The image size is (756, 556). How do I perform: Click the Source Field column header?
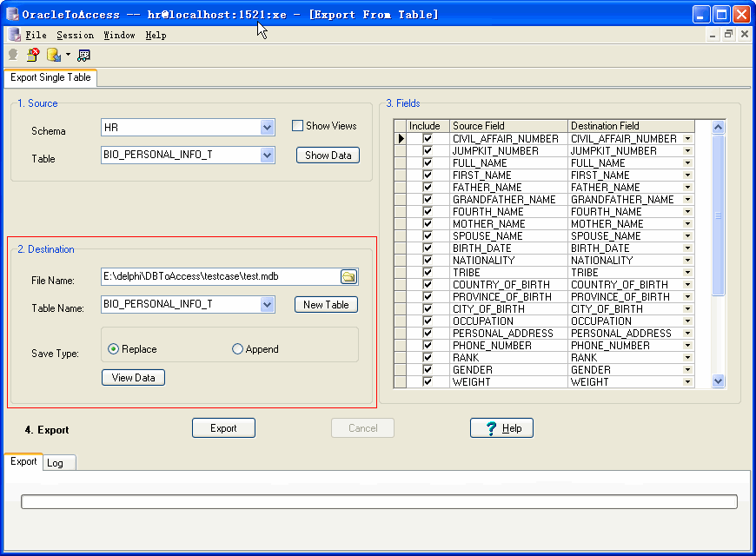[x=508, y=126]
